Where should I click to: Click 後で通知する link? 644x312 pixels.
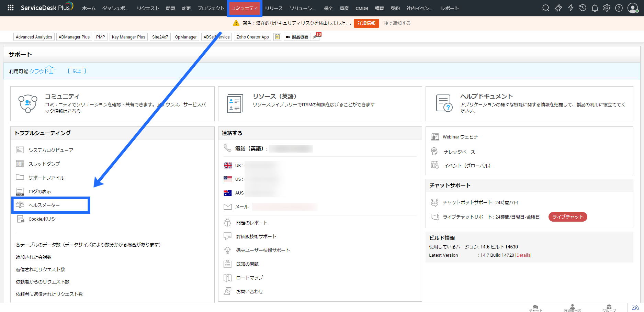397,23
